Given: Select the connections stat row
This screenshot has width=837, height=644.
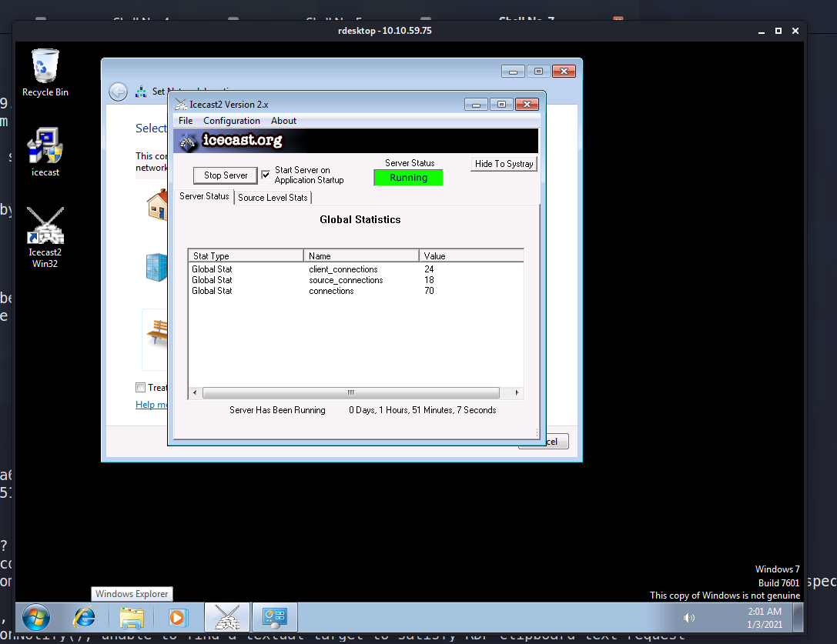Looking at the screenshot, I should [x=356, y=291].
